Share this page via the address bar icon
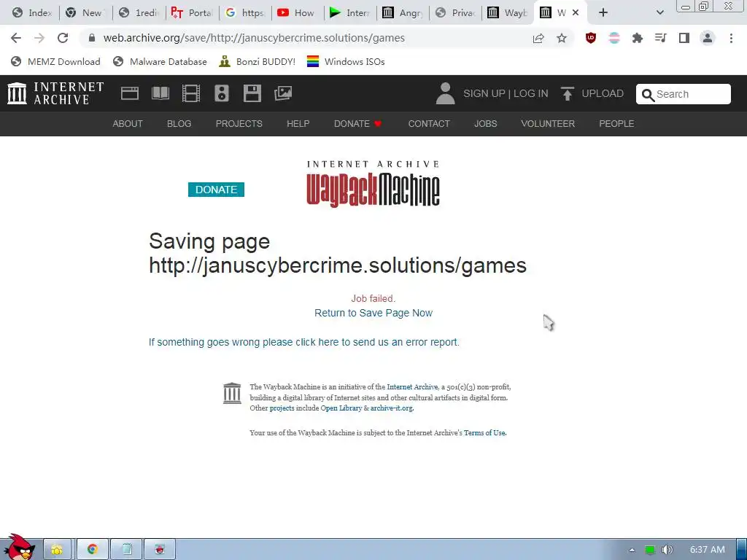 (538, 38)
